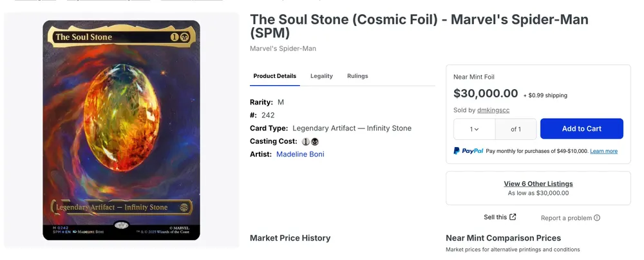Click the Report a problem info icon
The width and height of the screenshot is (644, 260).
[x=597, y=218]
